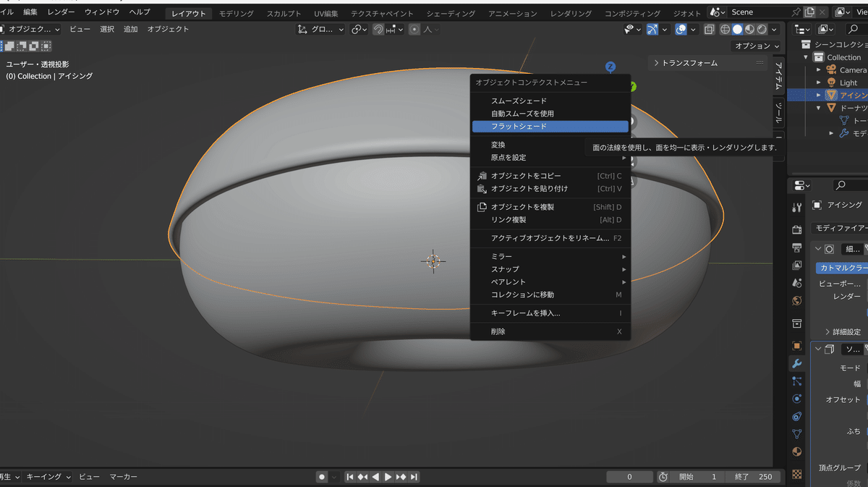Click Scene new-scene icon button
Image resolution: width=868 pixels, height=487 pixels.
coord(809,12)
